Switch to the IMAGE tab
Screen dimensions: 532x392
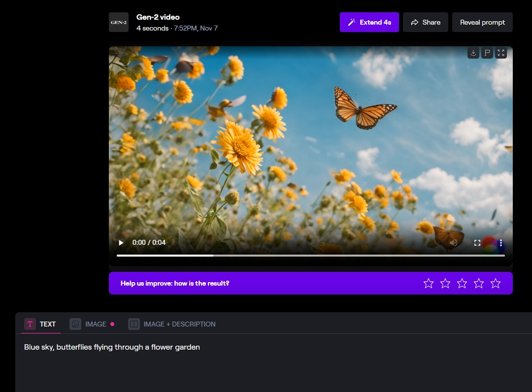tap(92, 324)
